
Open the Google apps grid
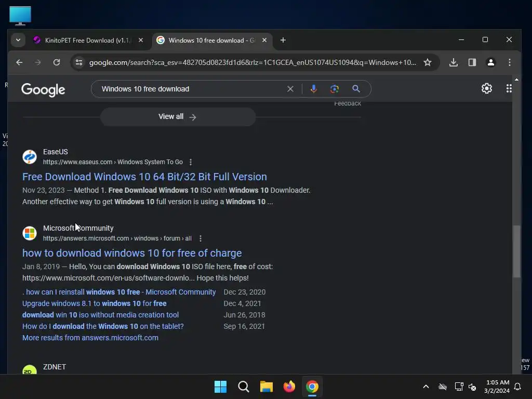tap(509, 88)
